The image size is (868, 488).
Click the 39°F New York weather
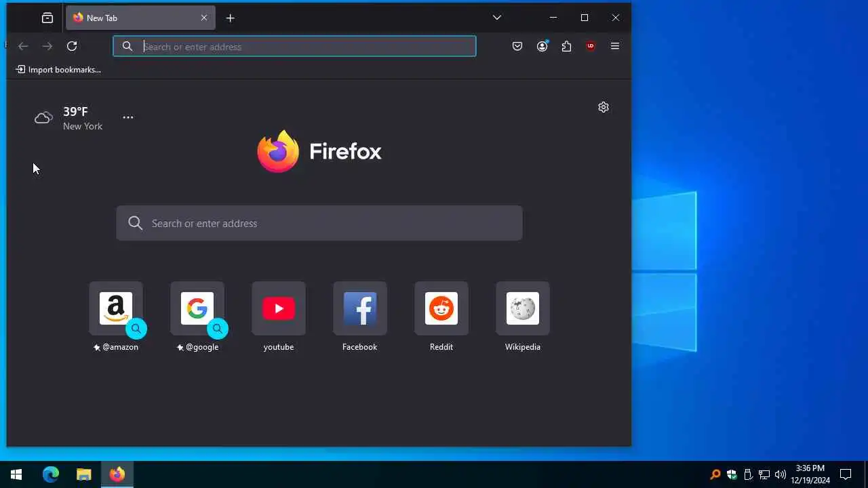[69, 118]
